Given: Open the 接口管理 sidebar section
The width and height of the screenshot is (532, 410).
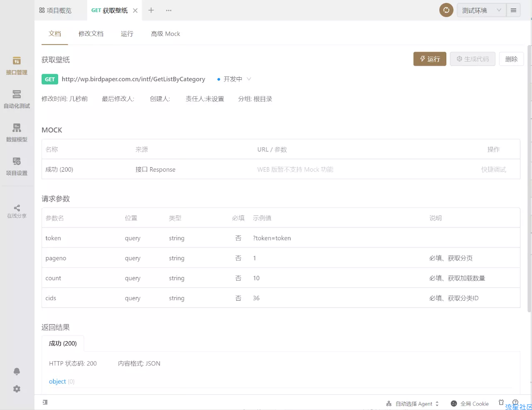Looking at the screenshot, I should [17, 66].
